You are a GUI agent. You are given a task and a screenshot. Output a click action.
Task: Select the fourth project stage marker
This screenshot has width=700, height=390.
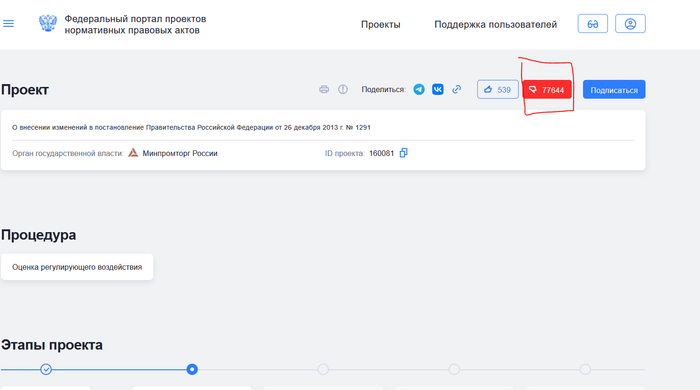pos(454,369)
